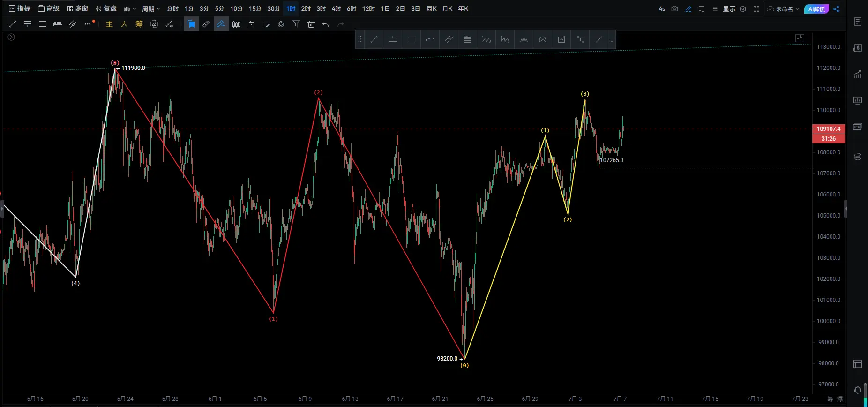Select the ruler measure tool
868x407 pixels.
point(206,24)
